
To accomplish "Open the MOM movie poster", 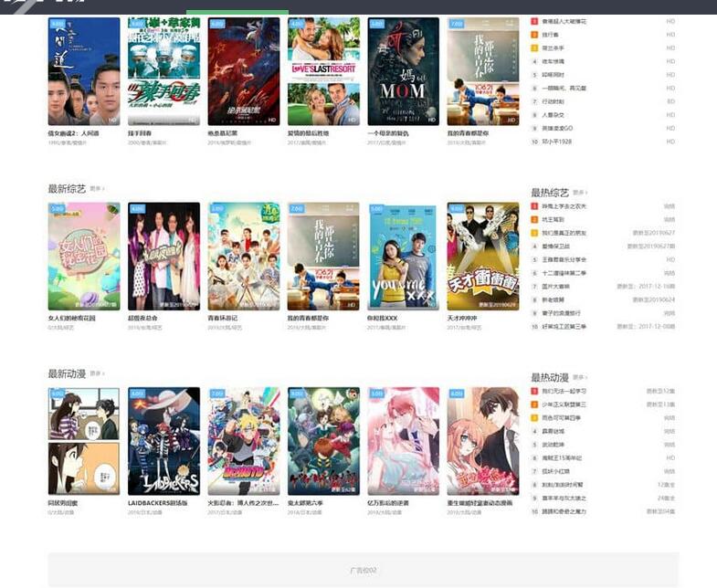I will coord(404,71).
